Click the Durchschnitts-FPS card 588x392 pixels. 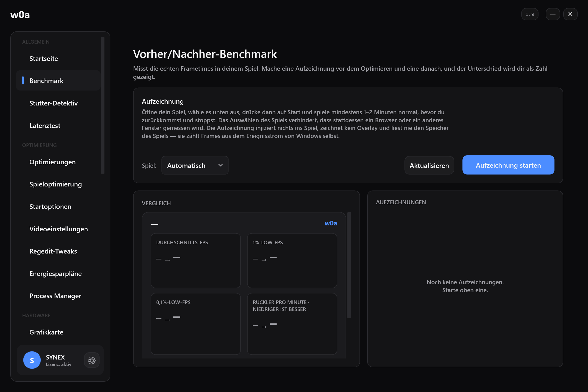(196, 260)
